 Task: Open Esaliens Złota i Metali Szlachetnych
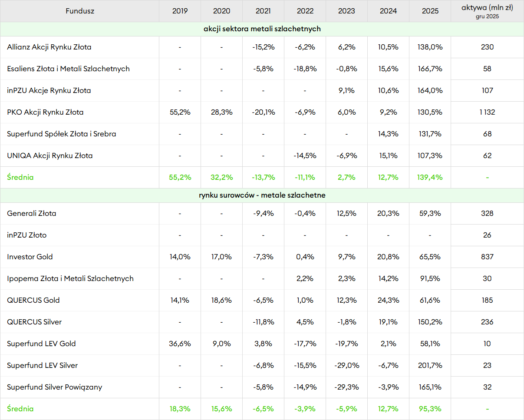(x=68, y=69)
